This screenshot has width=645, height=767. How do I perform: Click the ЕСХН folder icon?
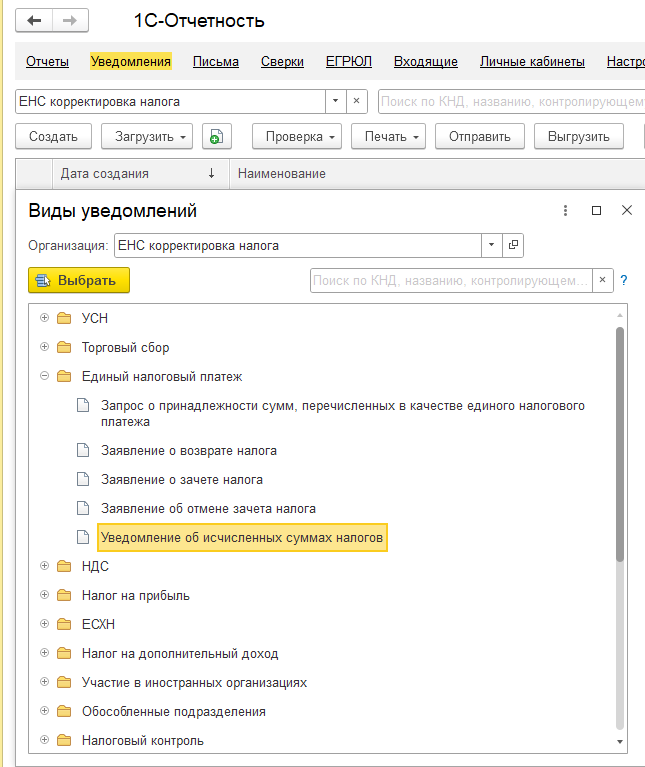tap(64, 624)
